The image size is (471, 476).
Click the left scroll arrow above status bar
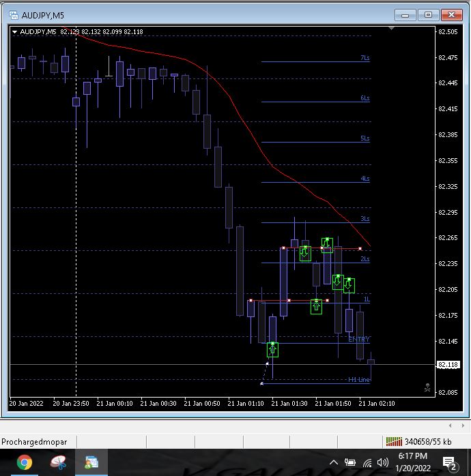[451, 426]
